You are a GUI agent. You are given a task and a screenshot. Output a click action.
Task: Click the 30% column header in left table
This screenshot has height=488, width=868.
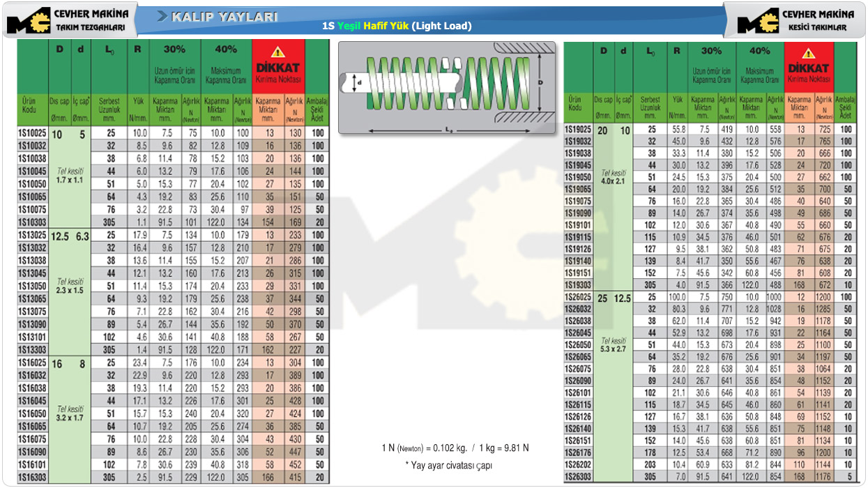click(174, 49)
